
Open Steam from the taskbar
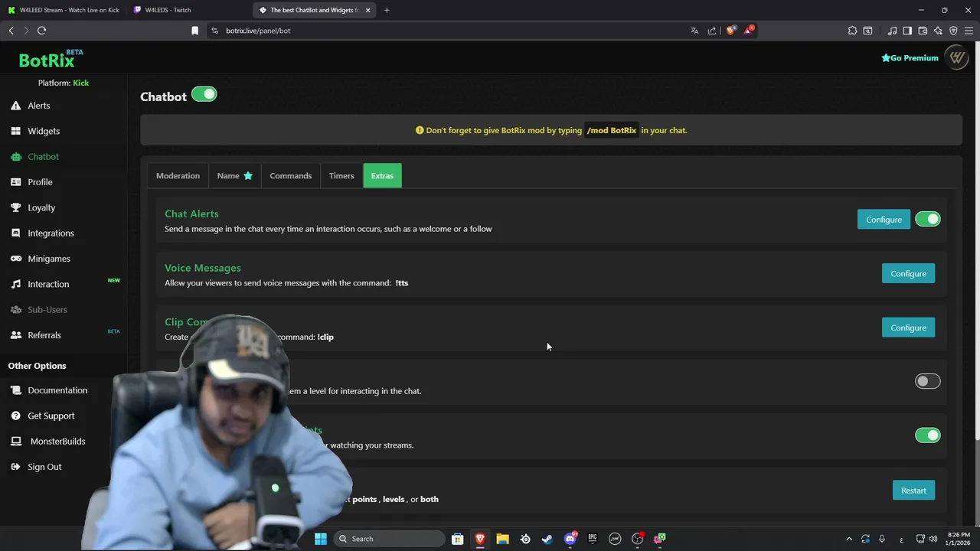click(547, 539)
